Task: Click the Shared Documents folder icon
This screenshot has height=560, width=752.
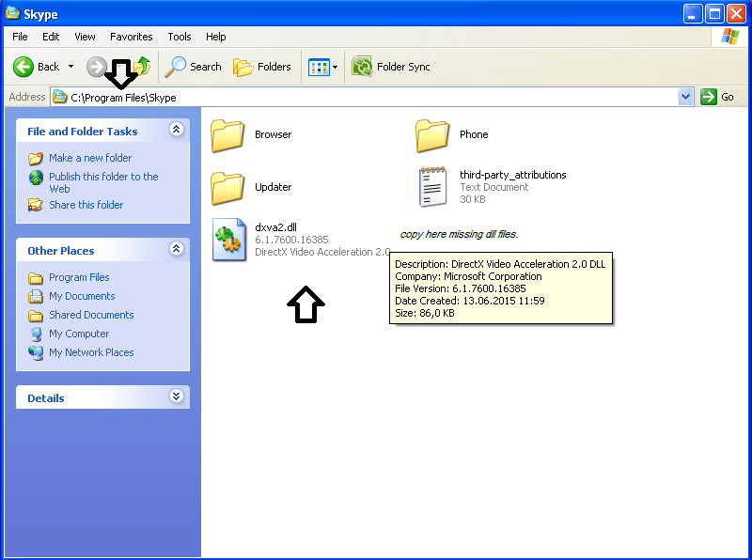Action: [36, 315]
